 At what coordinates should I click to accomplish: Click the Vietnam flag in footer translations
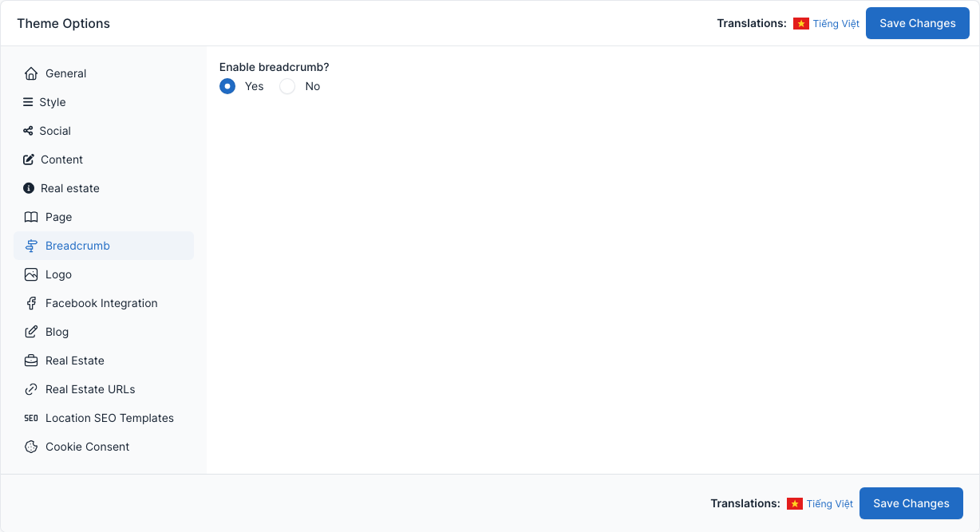(795, 504)
